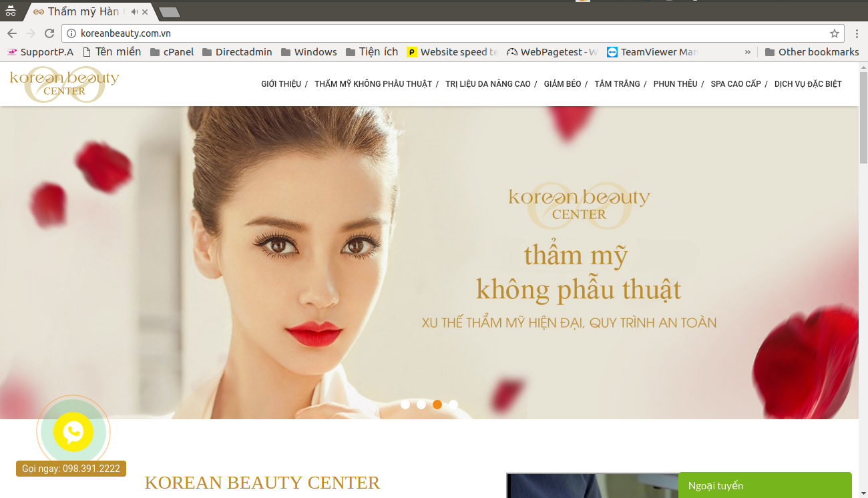This screenshot has height=498, width=868.
Task: Open the Tên miền bookmark
Action: pos(112,52)
